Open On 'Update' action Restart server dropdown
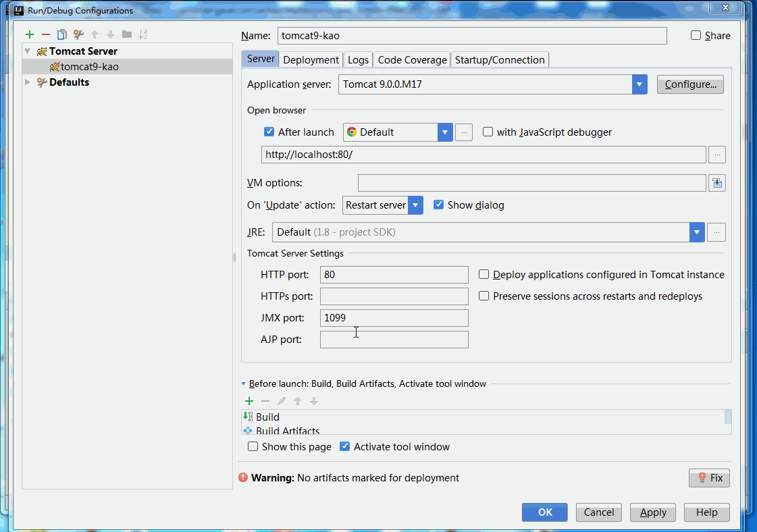The image size is (757, 532). (x=416, y=205)
